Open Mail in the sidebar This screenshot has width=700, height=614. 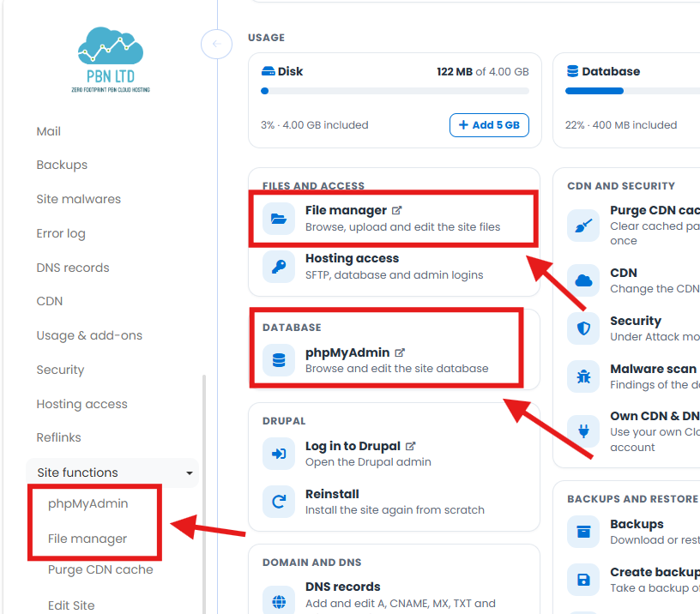click(x=49, y=131)
